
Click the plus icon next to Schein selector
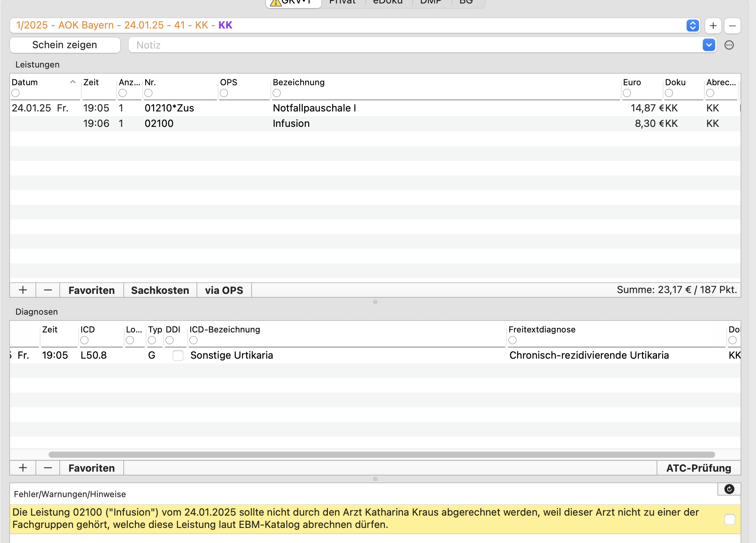[x=713, y=26]
